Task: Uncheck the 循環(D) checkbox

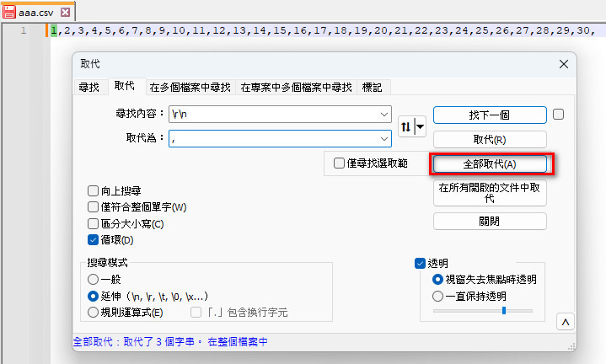Action: (x=93, y=240)
